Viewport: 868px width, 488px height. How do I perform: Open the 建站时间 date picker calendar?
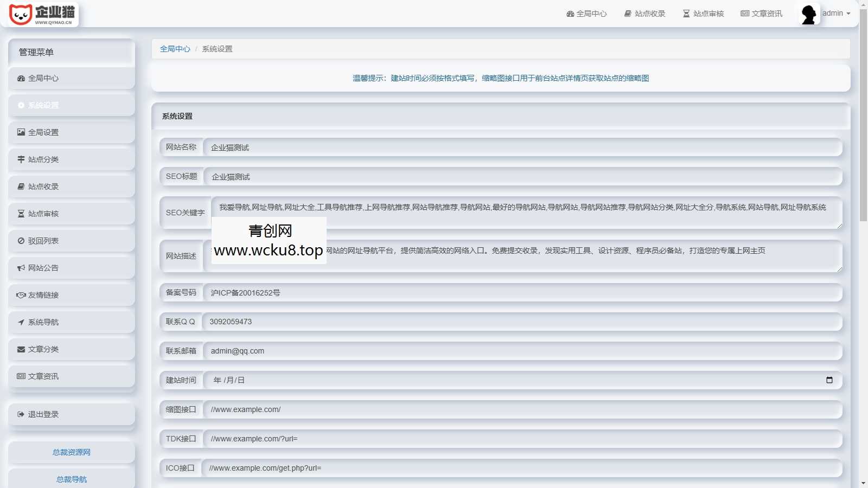pyautogui.click(x=829, y=380)
